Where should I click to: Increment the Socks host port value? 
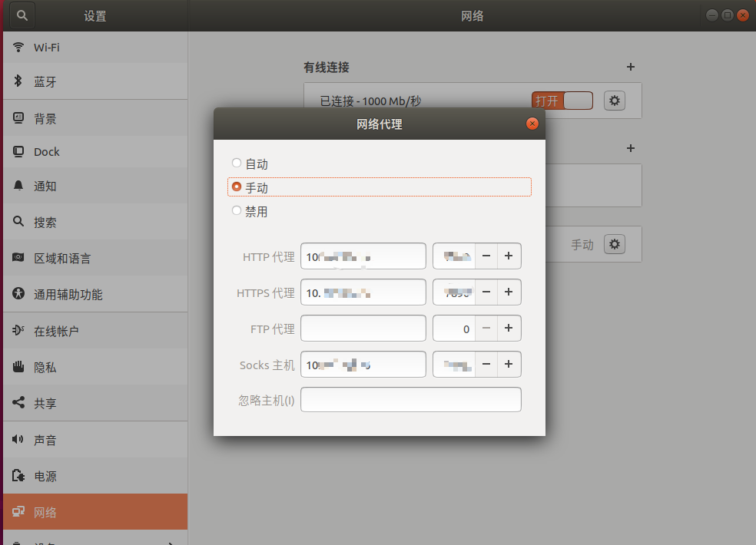click(x=509, y=364)
